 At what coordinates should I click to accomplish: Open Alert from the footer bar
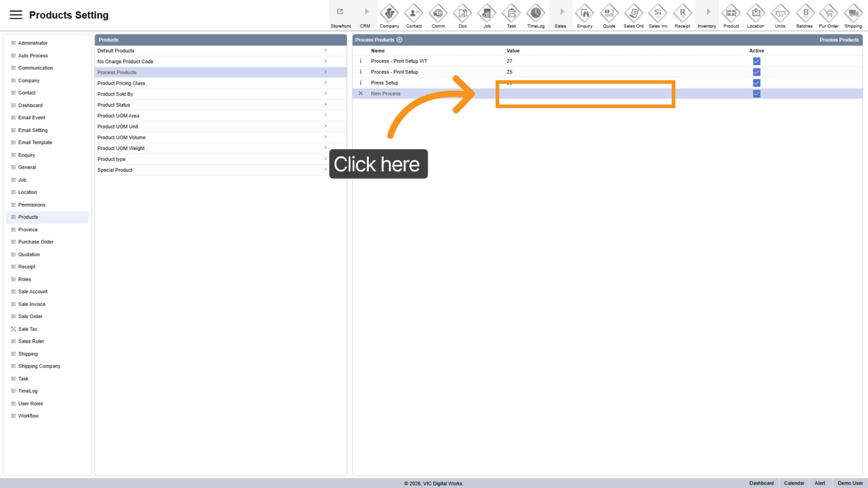click(x=820, y=483)
